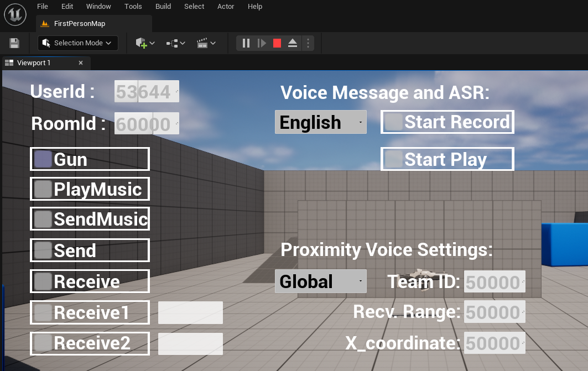This screenshot has width=588, height=371.
Task: Click the Team ID input field
Action: pos(494,282)
